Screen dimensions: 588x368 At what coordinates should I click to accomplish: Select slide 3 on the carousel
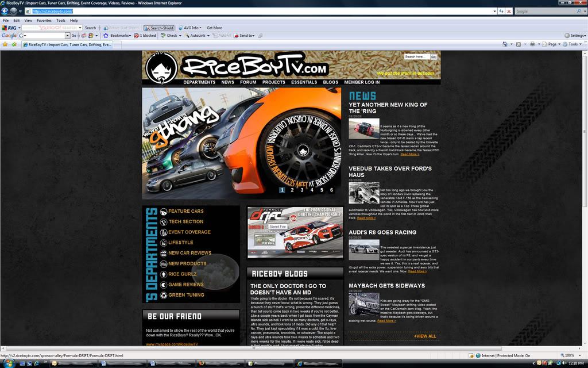(x=302, y=190)
